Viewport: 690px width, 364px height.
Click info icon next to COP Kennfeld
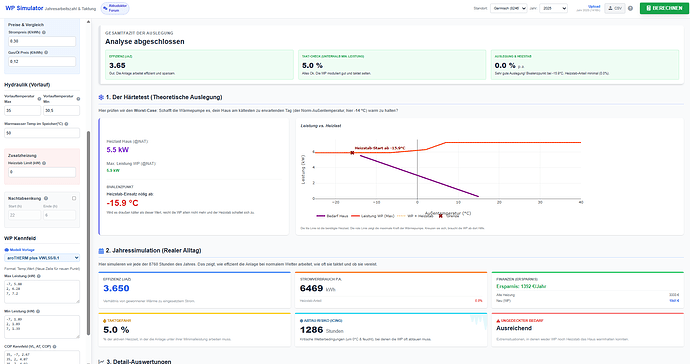[x=55, y=347]
